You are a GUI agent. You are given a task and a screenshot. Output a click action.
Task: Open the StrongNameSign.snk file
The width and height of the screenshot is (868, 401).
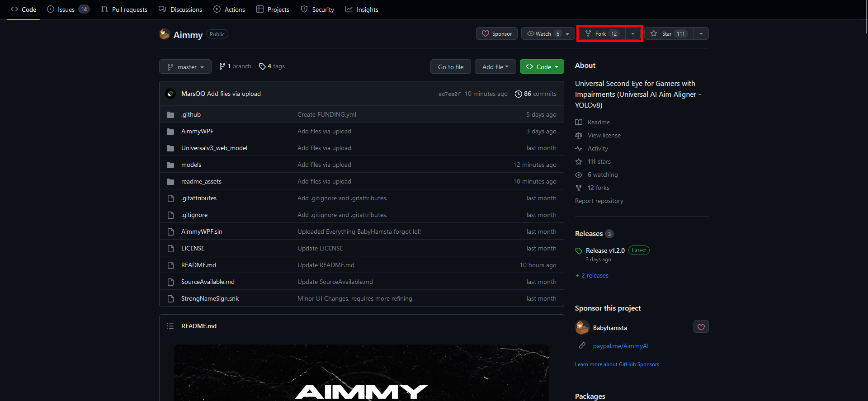210,298
